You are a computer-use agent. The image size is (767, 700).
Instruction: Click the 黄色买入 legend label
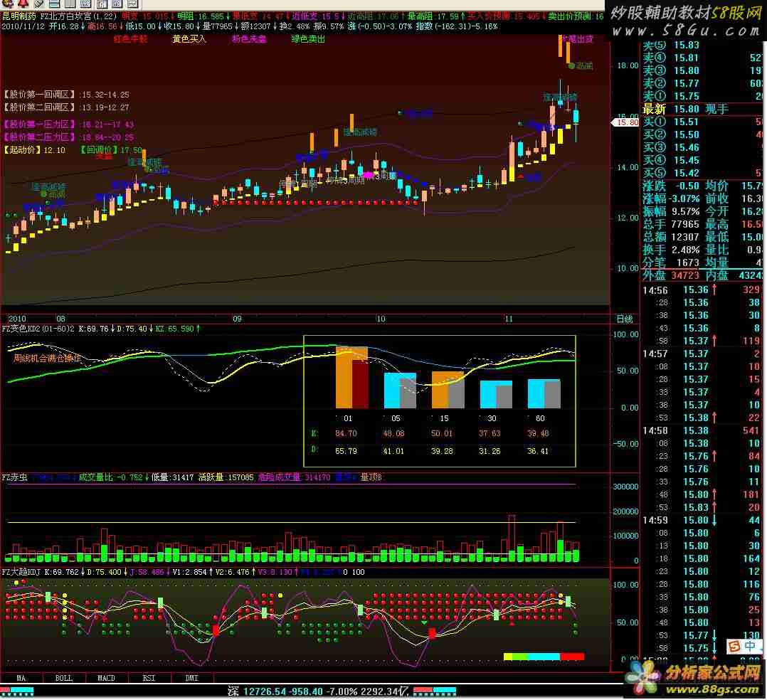[189, 38]
